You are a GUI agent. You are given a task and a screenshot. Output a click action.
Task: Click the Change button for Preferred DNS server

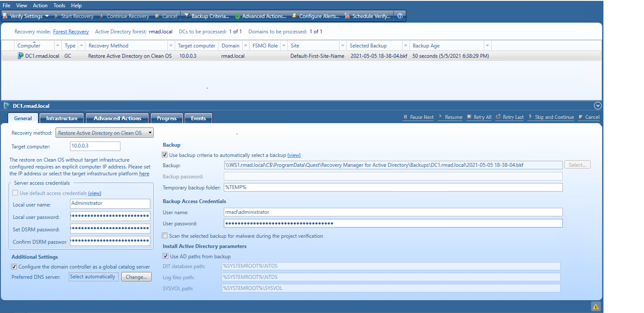click(136, 277)
